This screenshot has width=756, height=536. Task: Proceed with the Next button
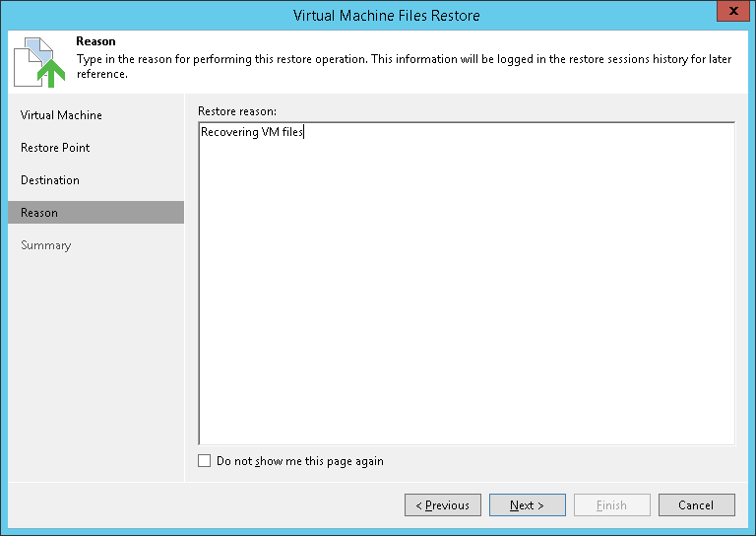coord(528,505)
